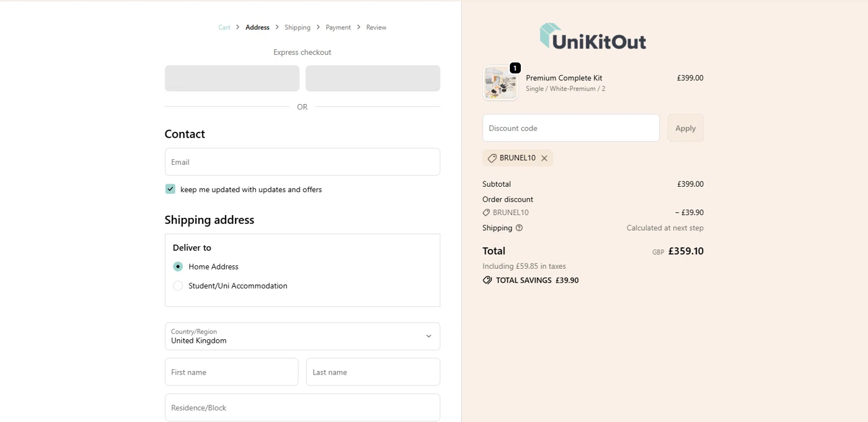
Task: Click the second express checkout button
Action: pos(373,78)
